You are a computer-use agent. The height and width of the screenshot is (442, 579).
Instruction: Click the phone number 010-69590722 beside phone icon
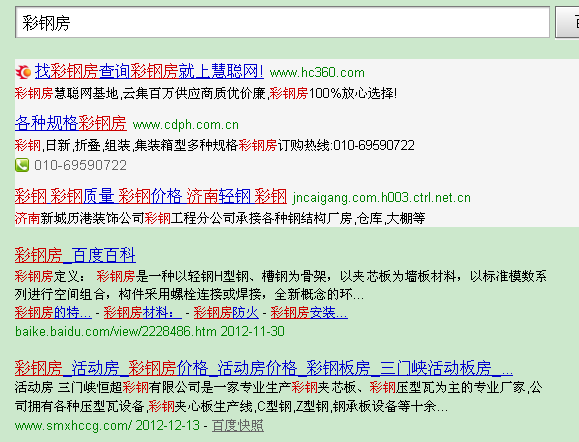(x=80, y=165)
